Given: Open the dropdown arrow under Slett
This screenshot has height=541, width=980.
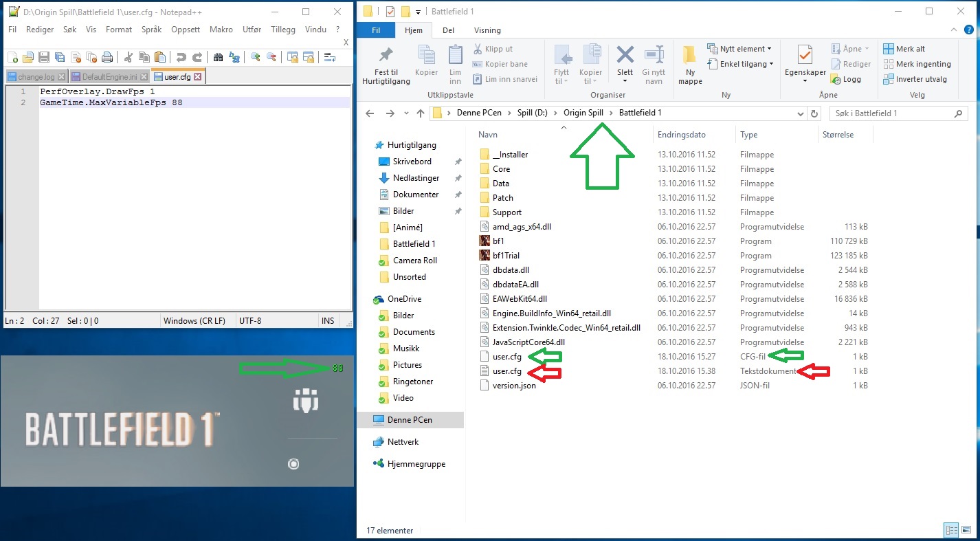Looking at the screenshot, I should point(625,81).
